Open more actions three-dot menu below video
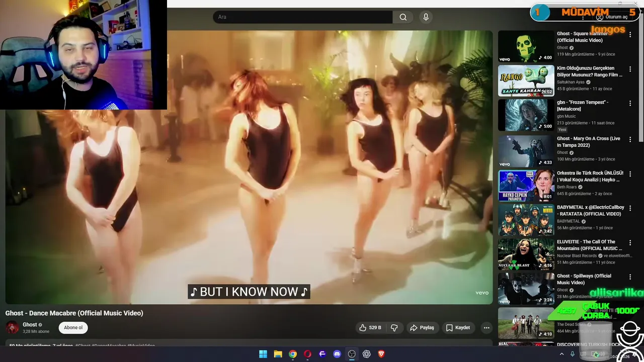Image resolution: width=644 pixels, height=362 pixels. tap(487, 328)
